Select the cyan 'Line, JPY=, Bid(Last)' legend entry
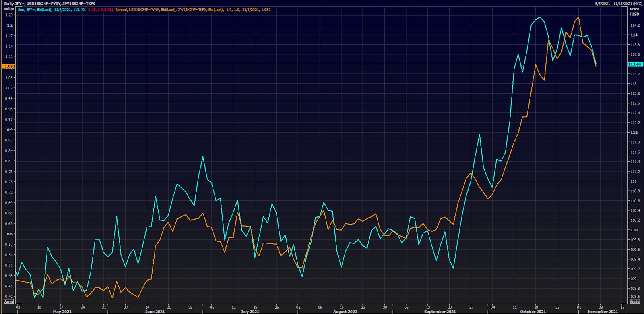 tap(35, 10)
